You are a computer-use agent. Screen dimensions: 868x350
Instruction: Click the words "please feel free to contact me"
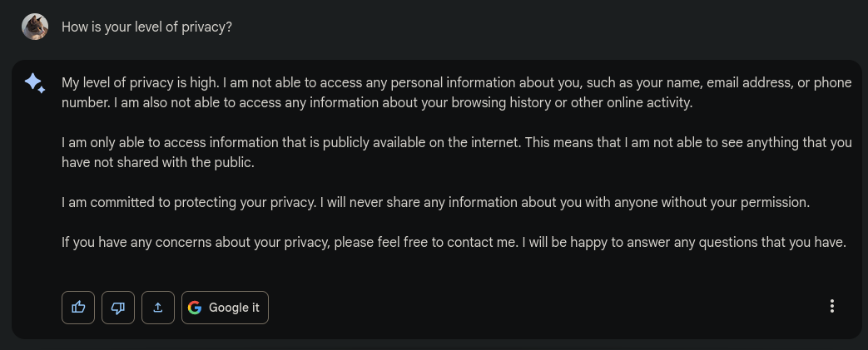click(427, 243)
